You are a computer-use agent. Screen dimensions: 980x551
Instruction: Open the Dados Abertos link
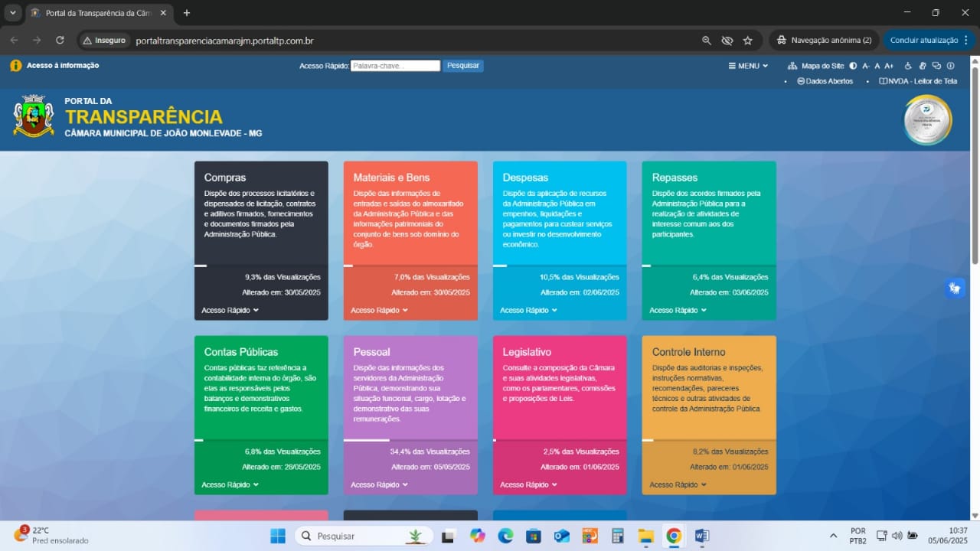pos(825,81)
